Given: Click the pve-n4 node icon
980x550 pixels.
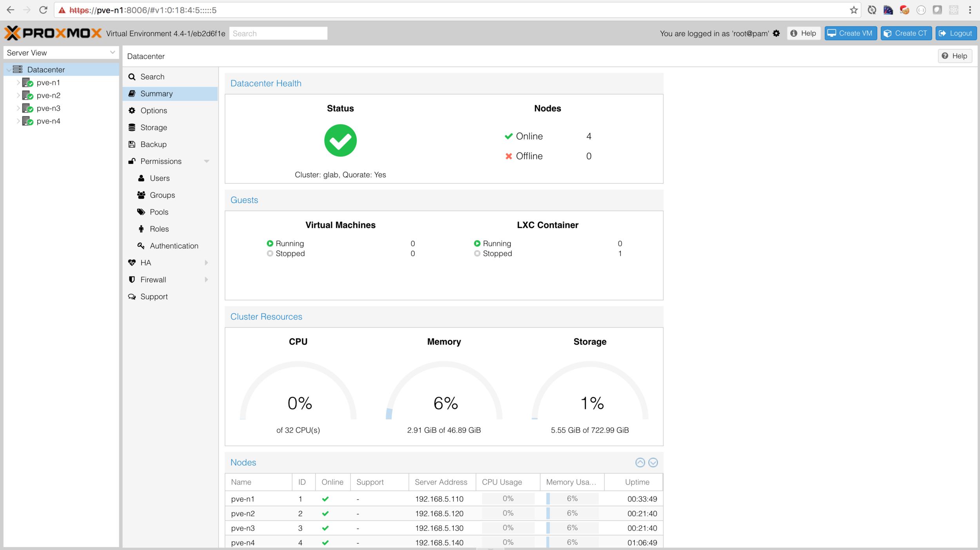Looking at the screenshot, I should point(28,121).
